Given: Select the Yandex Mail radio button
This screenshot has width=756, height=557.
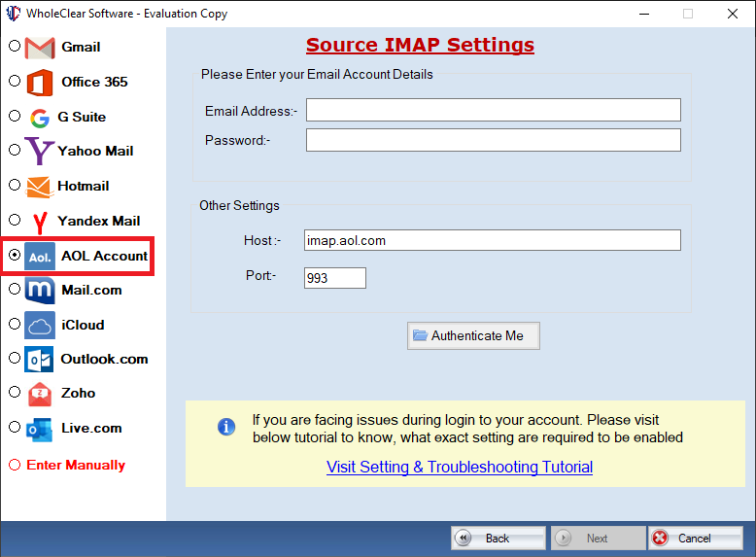Looking at the screenshot, I should (15, 220).
